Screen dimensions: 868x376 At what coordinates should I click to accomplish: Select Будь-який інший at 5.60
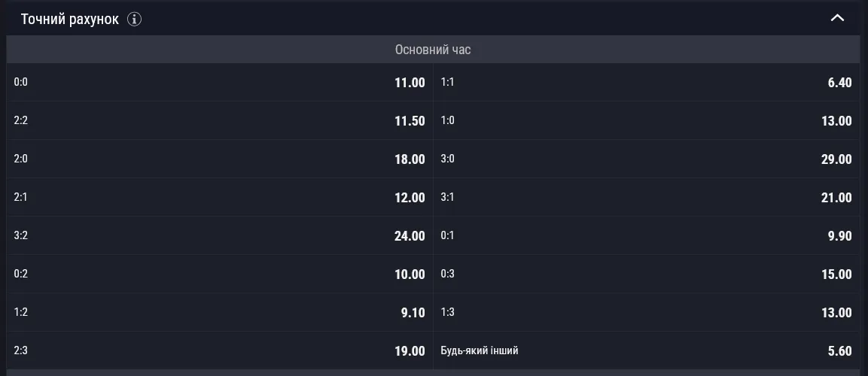coord(646,350)
